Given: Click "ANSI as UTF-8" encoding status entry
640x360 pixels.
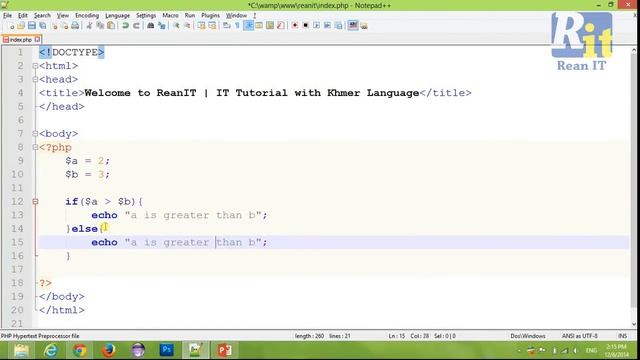Looking at the screenshot, I should pos(580,336).
